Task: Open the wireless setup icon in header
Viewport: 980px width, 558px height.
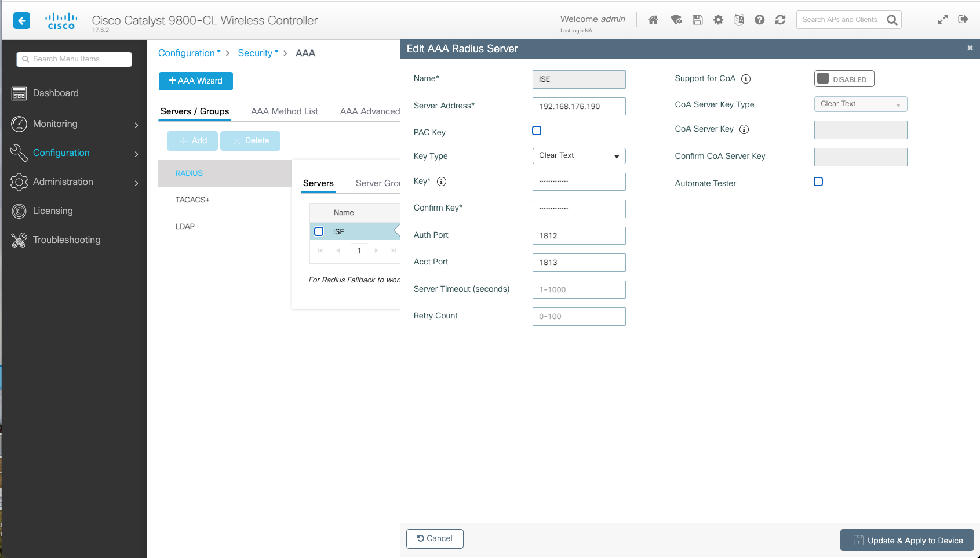Action: pos(676,20)
